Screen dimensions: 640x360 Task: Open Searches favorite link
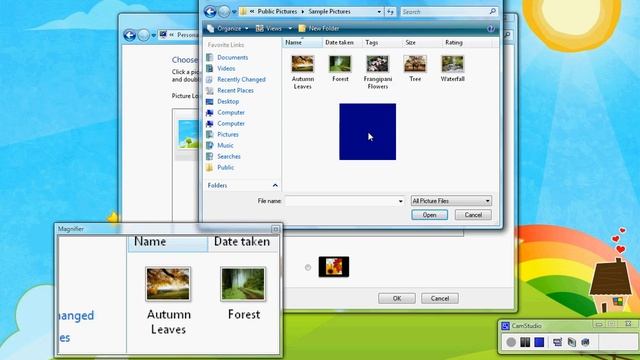pos(229,157)
